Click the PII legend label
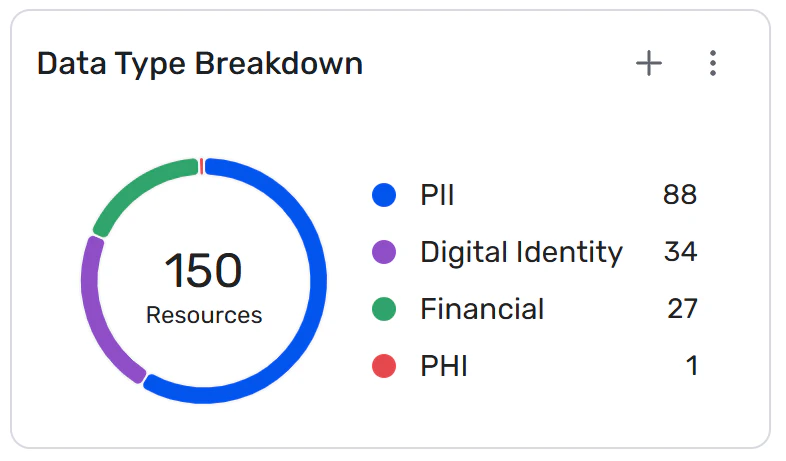Screen dimensions: 786x461 point(437,195)
